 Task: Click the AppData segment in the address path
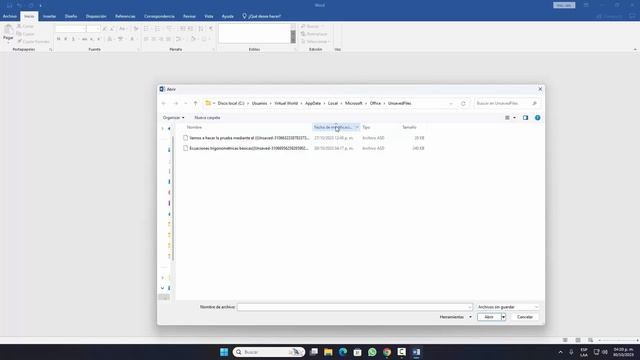(313, 104)
